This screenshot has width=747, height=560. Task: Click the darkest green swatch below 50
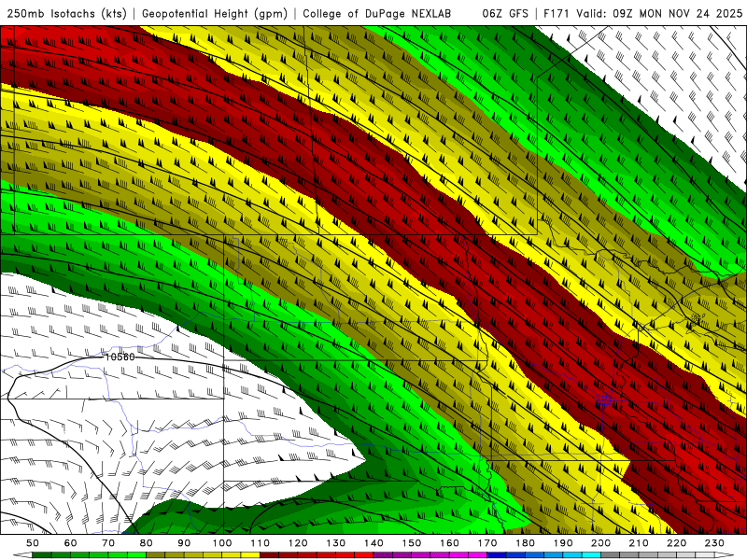coord(42,555)
